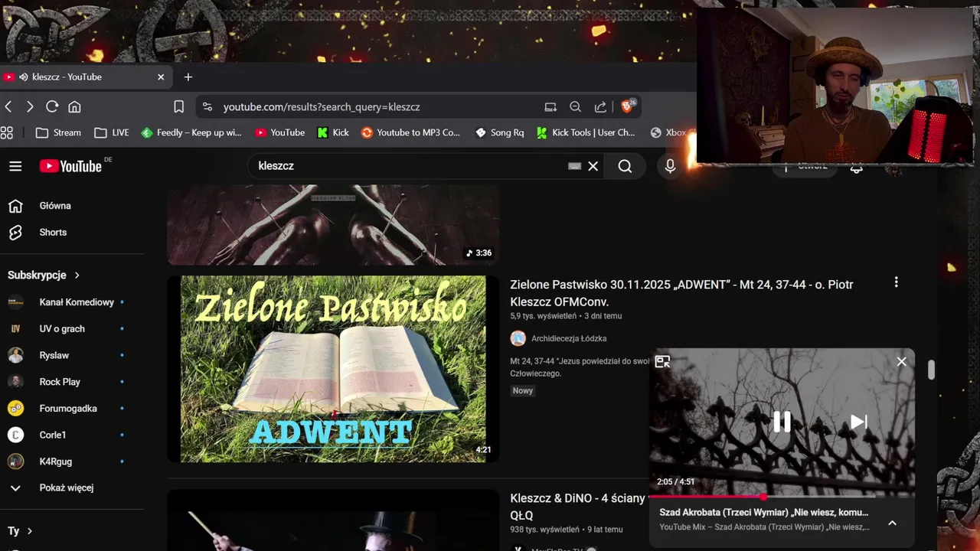
Task: Open Archidiecezja Łódzka channel avatar
Action: tap(518, 338)
